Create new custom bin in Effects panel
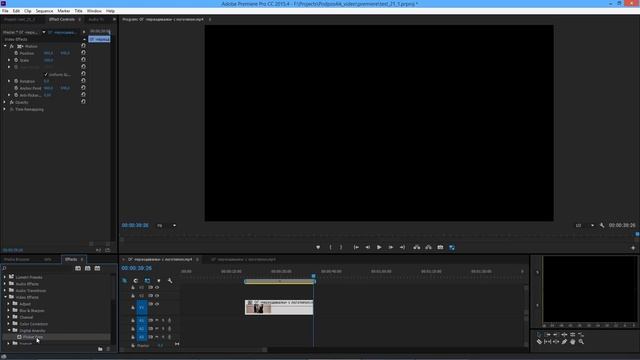Viewport: 640px width, 360px height. coord(100,349)
